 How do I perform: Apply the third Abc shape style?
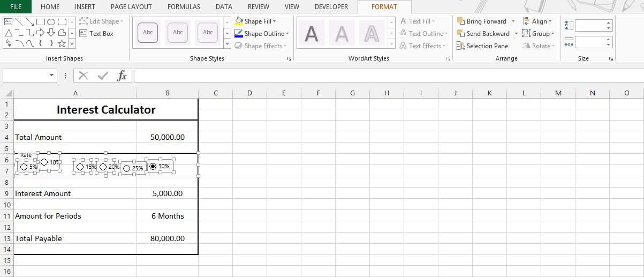click(x=208, y=33)
